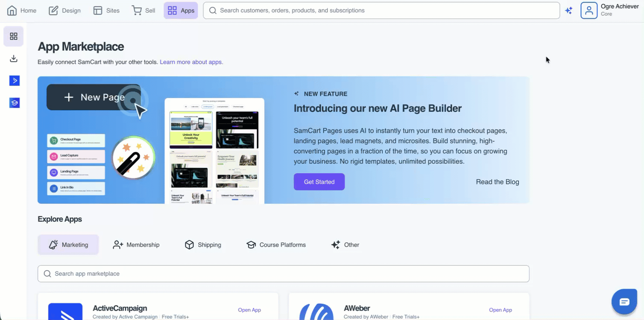Click the AWeber app logo
Viewport: 644px width, 320px height.
[316, 312]
